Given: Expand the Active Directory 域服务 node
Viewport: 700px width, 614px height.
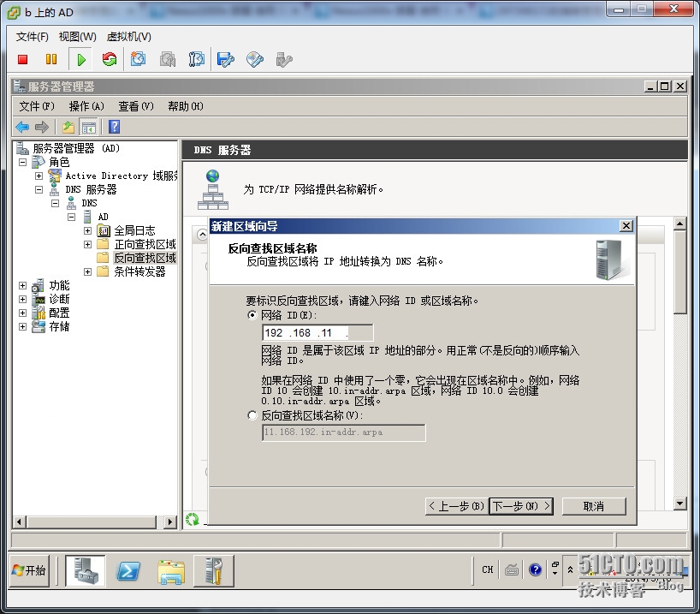Looking at the screenshot, I should [x=39, y=176].
